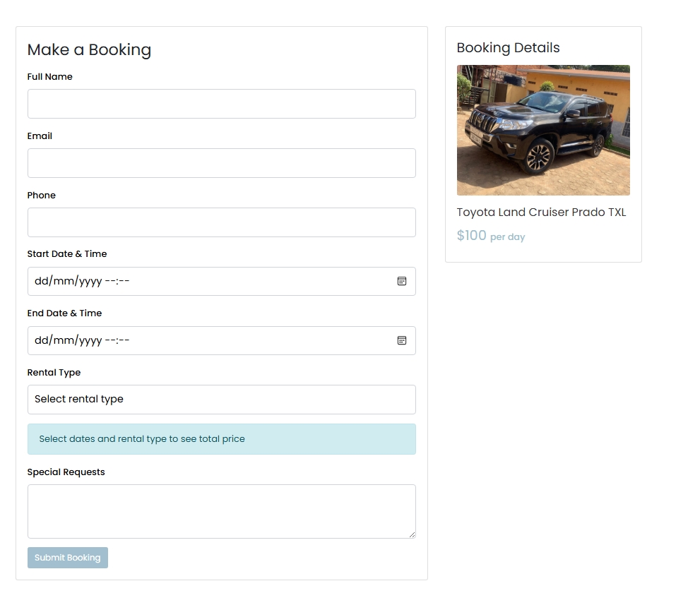
Task: Click the $100 per day price label
Action: [x=490, y=236]
